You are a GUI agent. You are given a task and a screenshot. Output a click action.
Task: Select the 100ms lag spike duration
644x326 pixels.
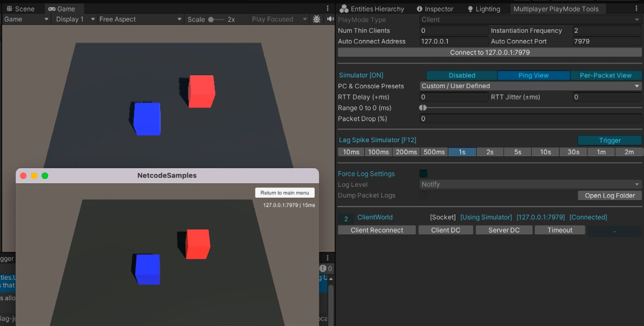(x=379, y=152)
